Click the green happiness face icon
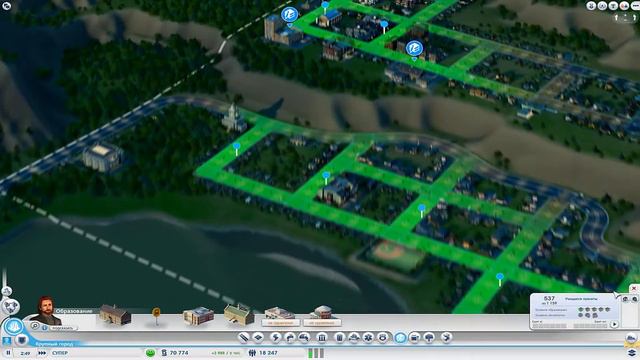 click(x=150, y=353)
